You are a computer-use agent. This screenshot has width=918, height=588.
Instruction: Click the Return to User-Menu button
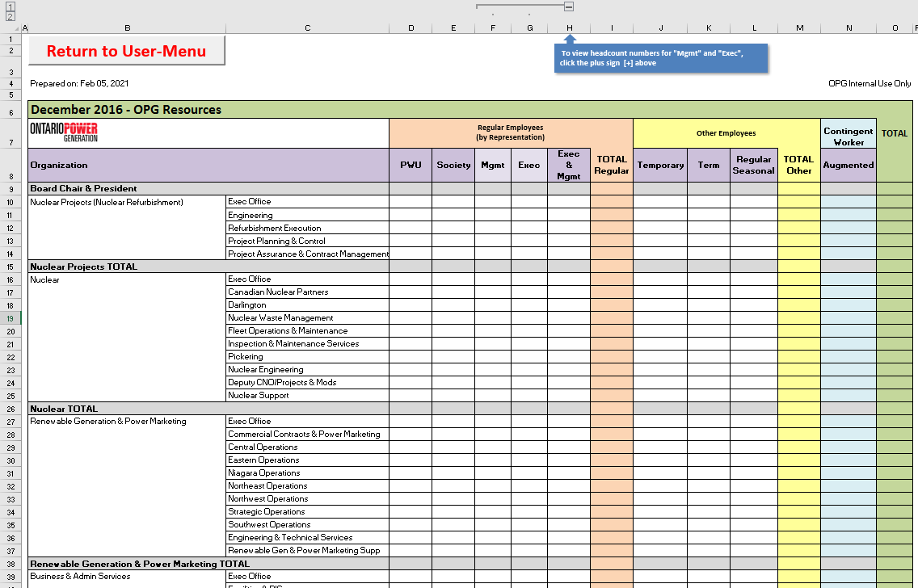click(x=126, y=51)
